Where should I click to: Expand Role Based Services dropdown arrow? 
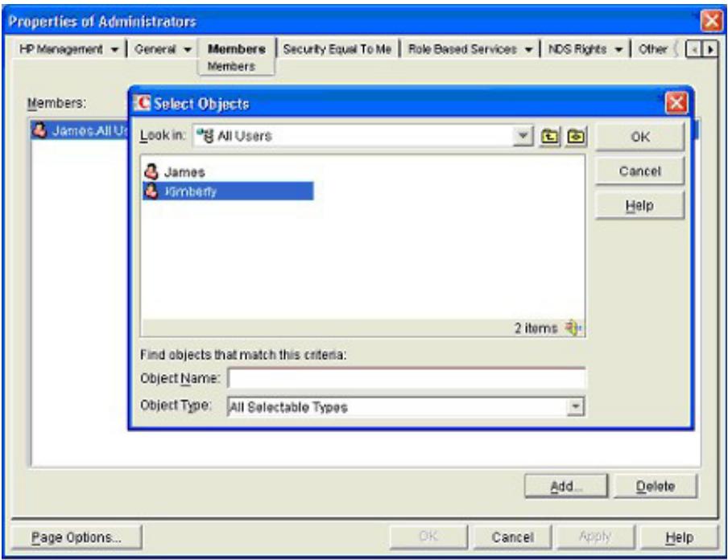tap(528, 49)
